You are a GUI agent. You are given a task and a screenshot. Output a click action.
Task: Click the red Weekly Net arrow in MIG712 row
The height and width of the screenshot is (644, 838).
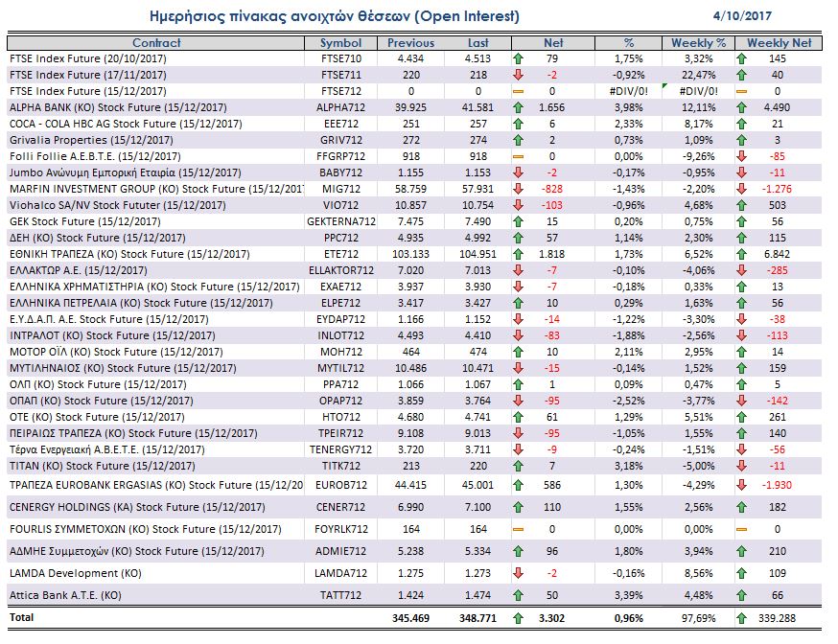[741, 189]
